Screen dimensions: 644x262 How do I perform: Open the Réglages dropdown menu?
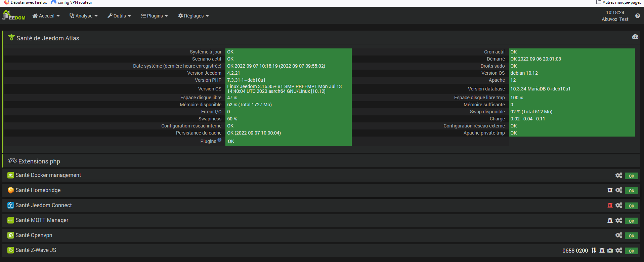(x=194, y=16)
